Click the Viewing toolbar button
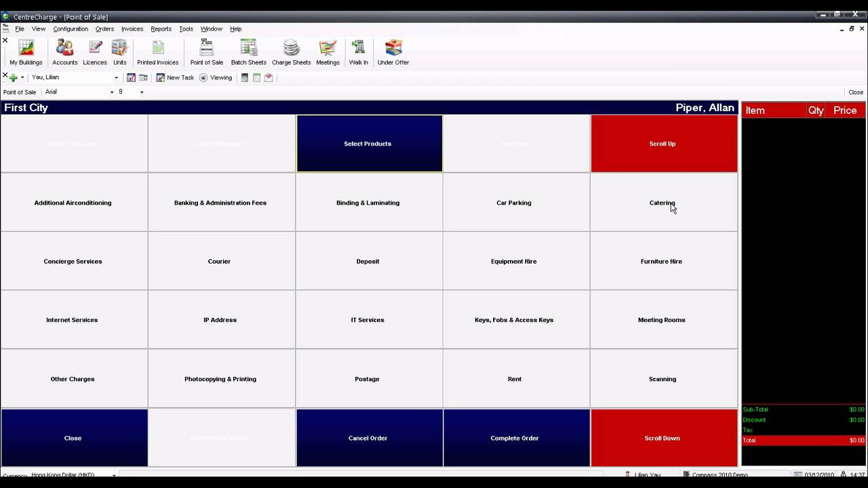 tap(216, 77)
